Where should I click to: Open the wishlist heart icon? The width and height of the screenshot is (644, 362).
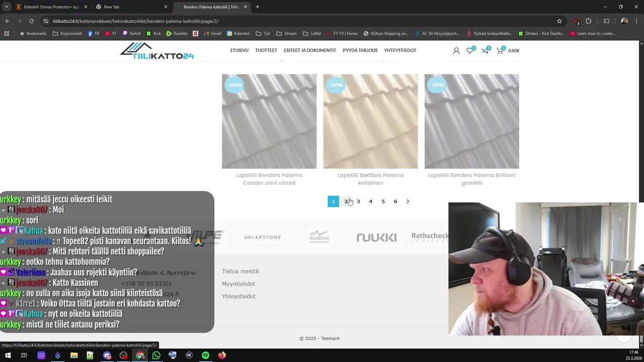[x=470, y=50]
